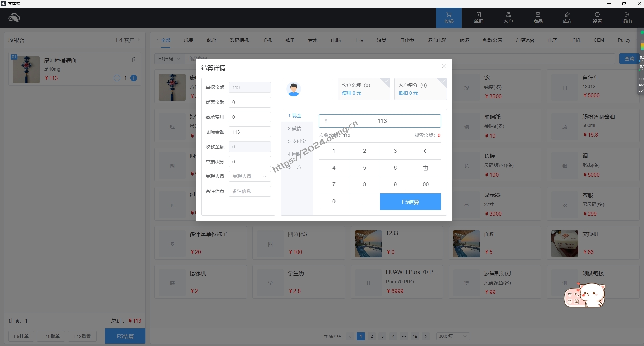Click the 退出 logout icon
This screenshot has height=346, width=644.
coord(627,18)
